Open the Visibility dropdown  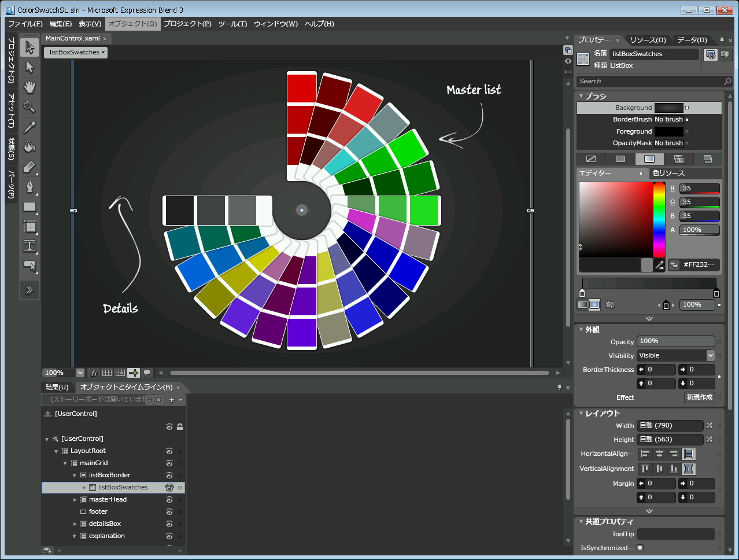coord(710,356)
